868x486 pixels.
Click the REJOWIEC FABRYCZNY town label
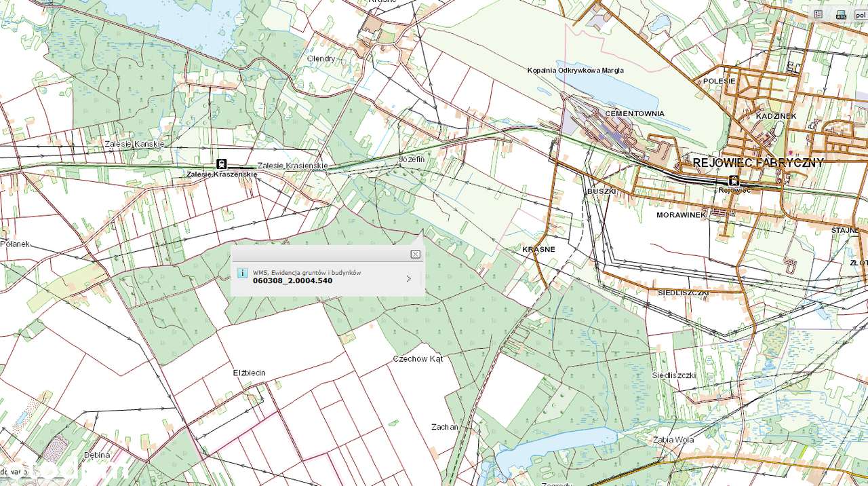[758, 163]
